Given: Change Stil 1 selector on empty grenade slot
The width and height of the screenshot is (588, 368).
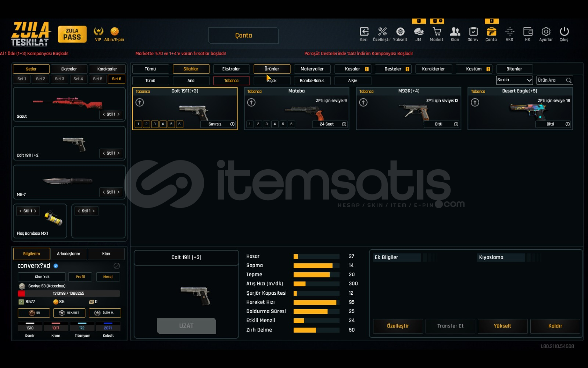Looking at the screenshot, I should click(86, 211).
